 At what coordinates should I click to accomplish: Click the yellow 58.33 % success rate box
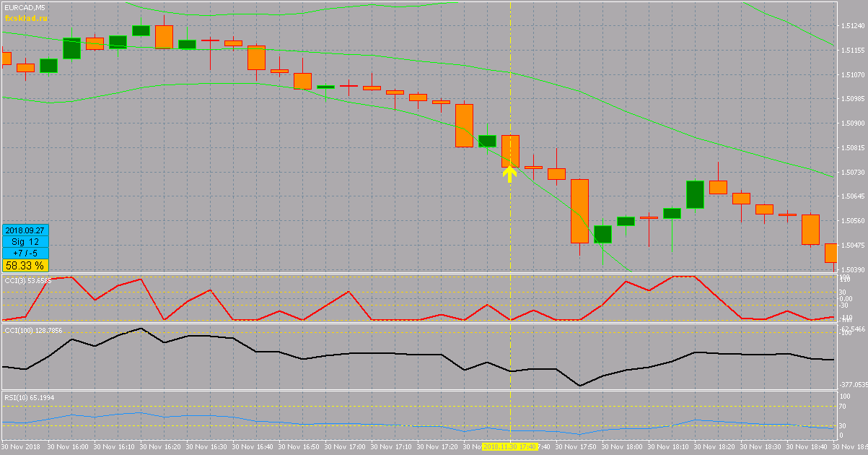(x=25, y=265)
